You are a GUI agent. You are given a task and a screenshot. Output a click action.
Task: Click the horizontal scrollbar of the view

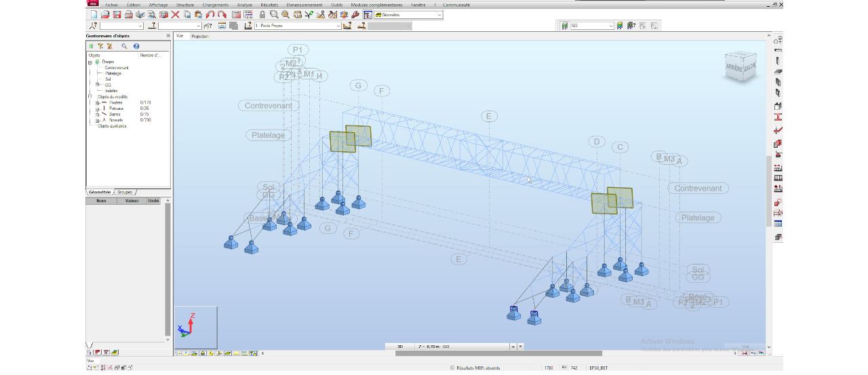(x=498, y=353)
